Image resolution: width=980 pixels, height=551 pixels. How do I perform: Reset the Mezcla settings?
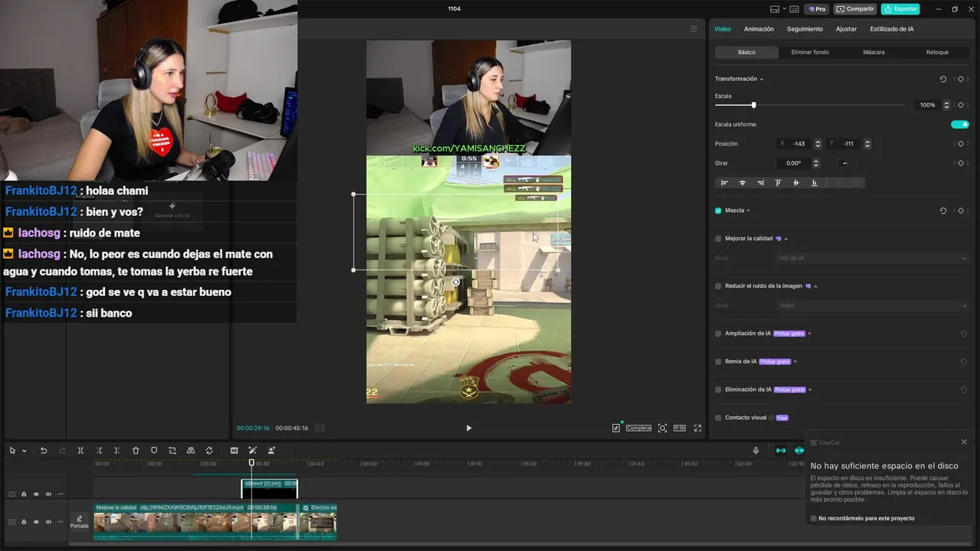point(943,210)
